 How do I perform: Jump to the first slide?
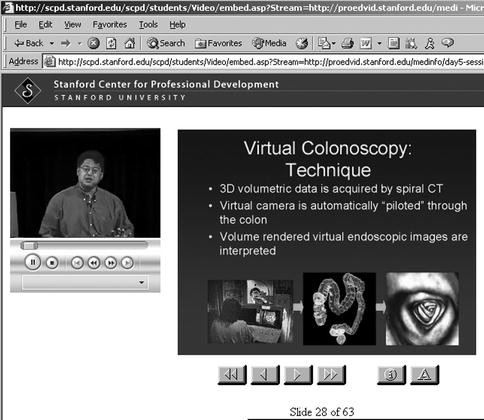232,375
